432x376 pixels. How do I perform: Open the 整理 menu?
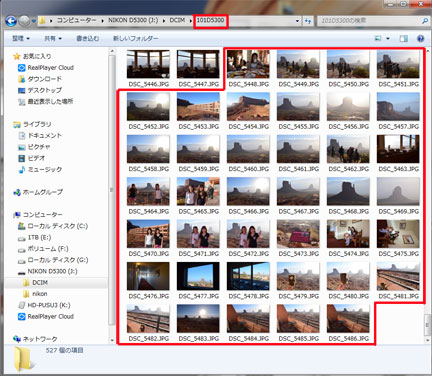[21, 38]
